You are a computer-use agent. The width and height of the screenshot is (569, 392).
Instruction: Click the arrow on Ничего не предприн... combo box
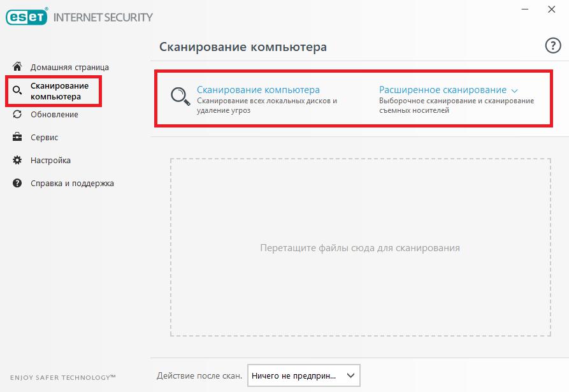[350, 375]
